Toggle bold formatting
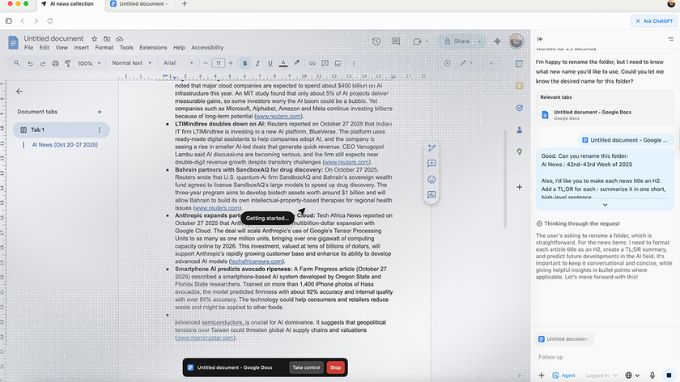Screen dimensions: 680x382 (245, 63)
